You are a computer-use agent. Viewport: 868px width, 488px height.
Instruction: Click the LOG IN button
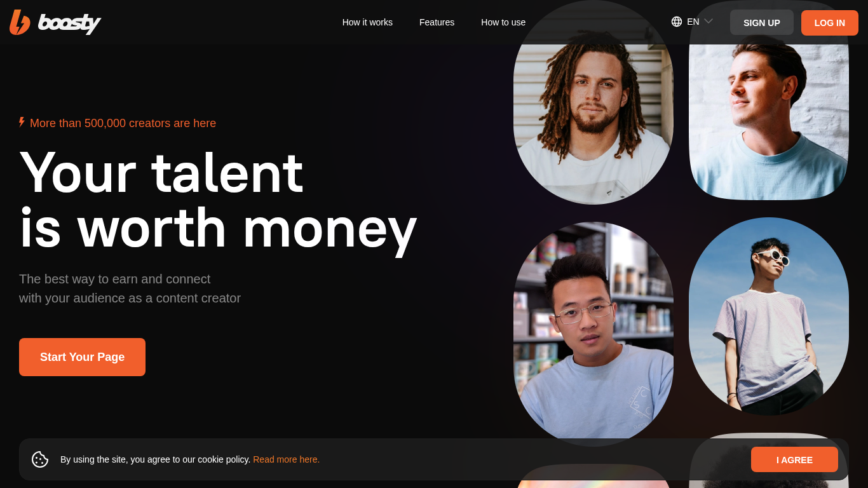point(829,23)
